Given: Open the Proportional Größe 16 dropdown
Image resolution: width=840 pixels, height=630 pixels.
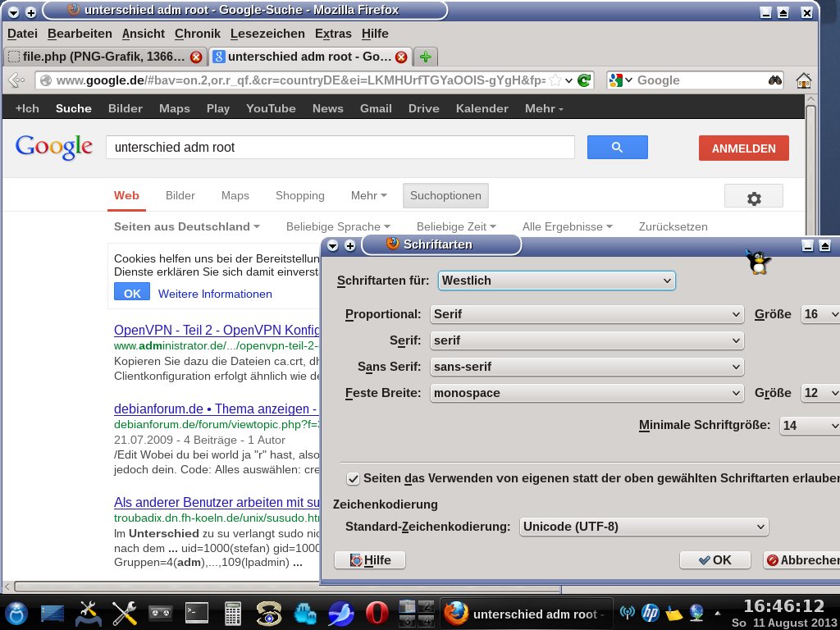Looking at the screenshot, I should [820, 314].
